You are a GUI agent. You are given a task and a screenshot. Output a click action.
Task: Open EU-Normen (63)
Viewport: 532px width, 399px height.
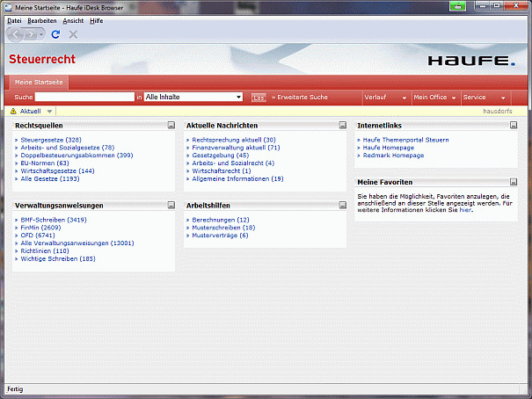[45, 163]
